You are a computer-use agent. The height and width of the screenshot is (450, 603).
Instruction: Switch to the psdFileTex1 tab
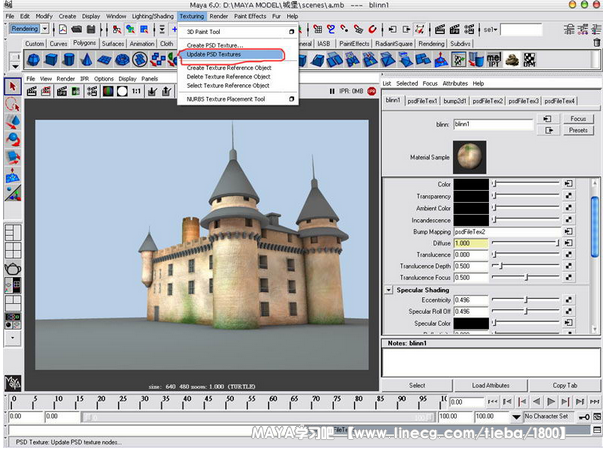coord(422,101)
